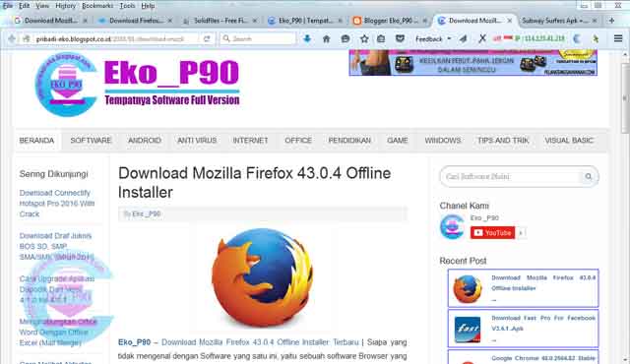Open the Edit menu
Image resolution: width=630 pixels, height=364 pixels.
(x=24, y=6)
